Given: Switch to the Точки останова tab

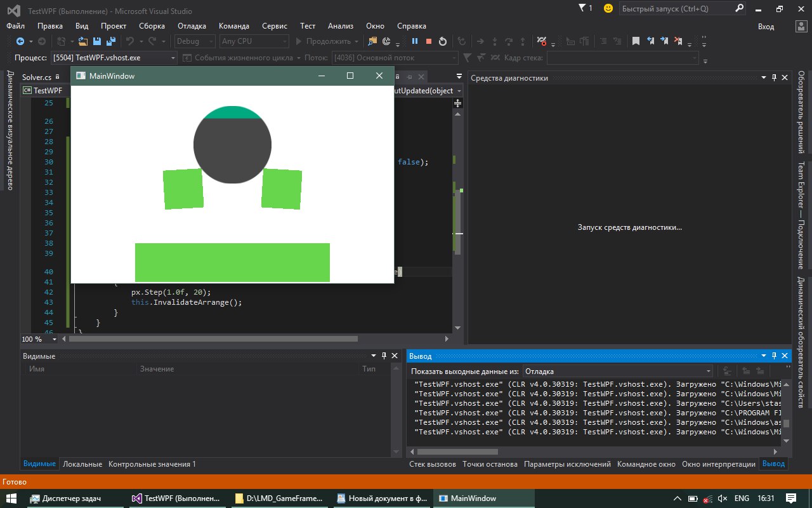Looking at the screenshot, I should click(490, 464).
